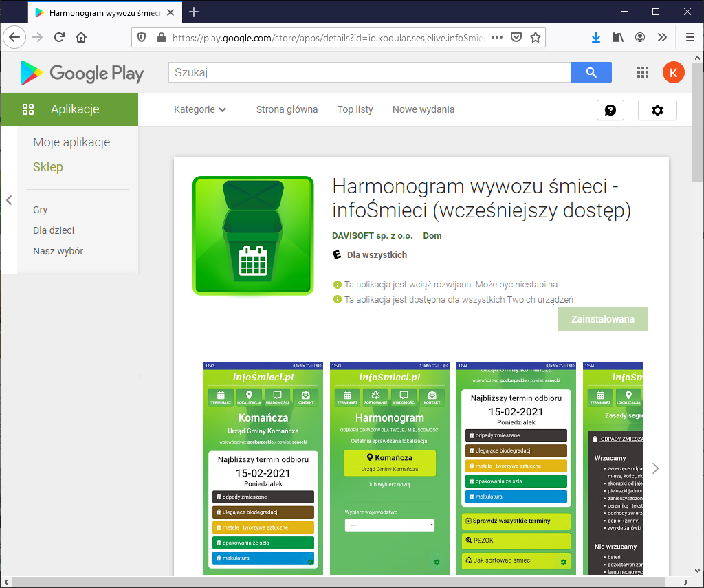Click the Google Play triangle logo
The image size is (704, 588).
tap(29, 72)
